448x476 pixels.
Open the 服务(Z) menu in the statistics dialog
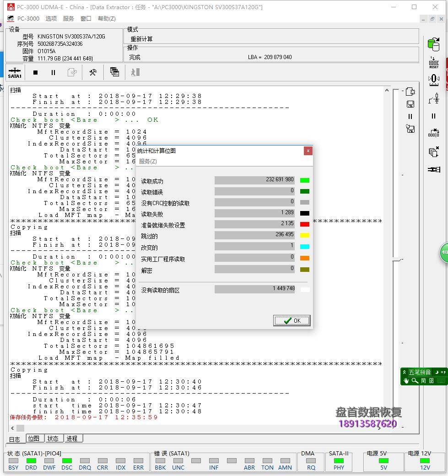pyautogui.click(x=147, y=161)
